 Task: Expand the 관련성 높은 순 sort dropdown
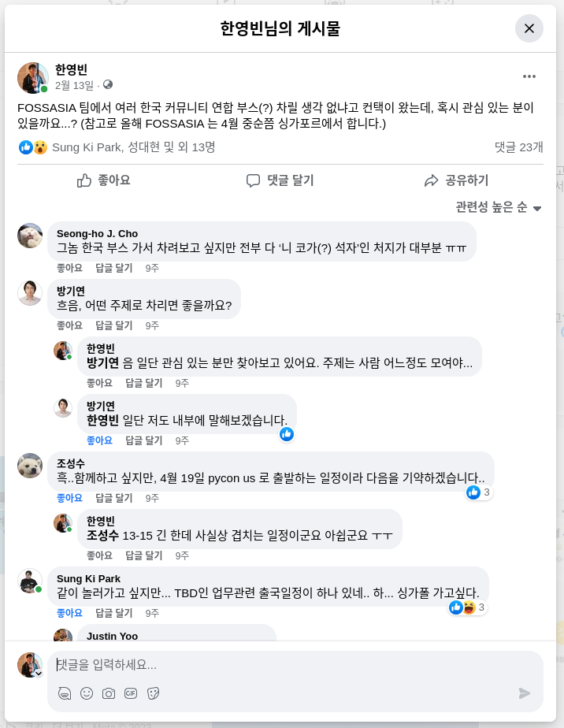click(x=499, y=207)
